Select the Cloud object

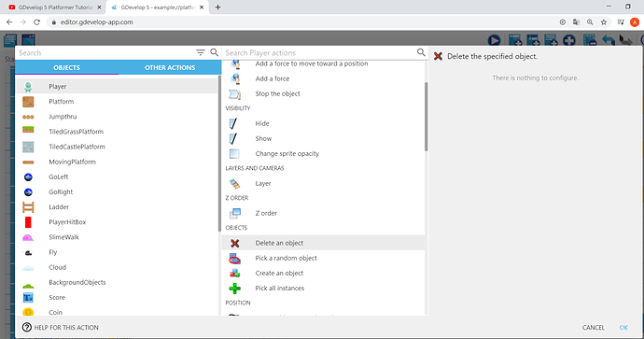pos(117,267)
